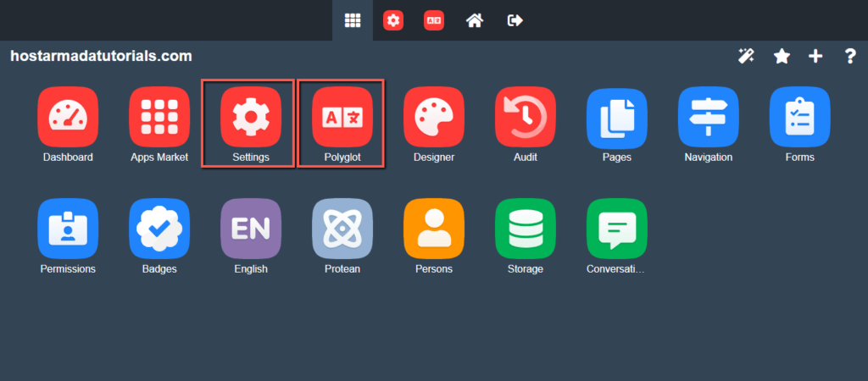
Task: Click the magic wand icon
Action: (x=746, y=56)
